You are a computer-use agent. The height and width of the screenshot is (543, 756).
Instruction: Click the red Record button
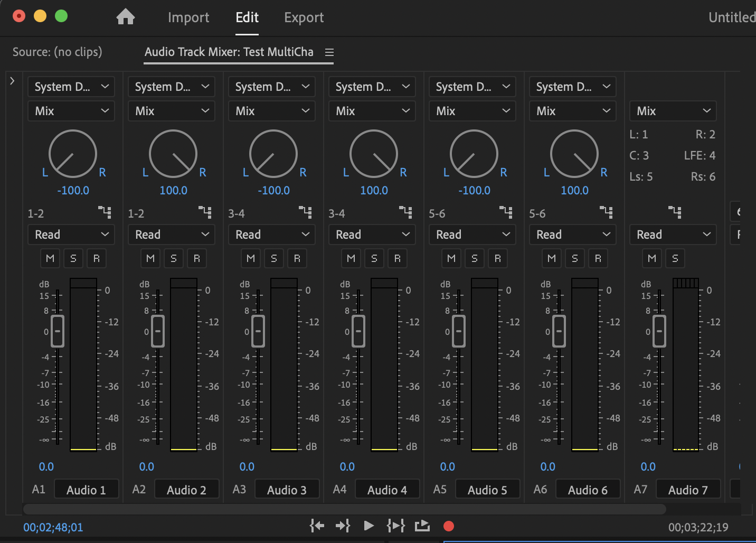pyautogui.click(x=449, y=526)
